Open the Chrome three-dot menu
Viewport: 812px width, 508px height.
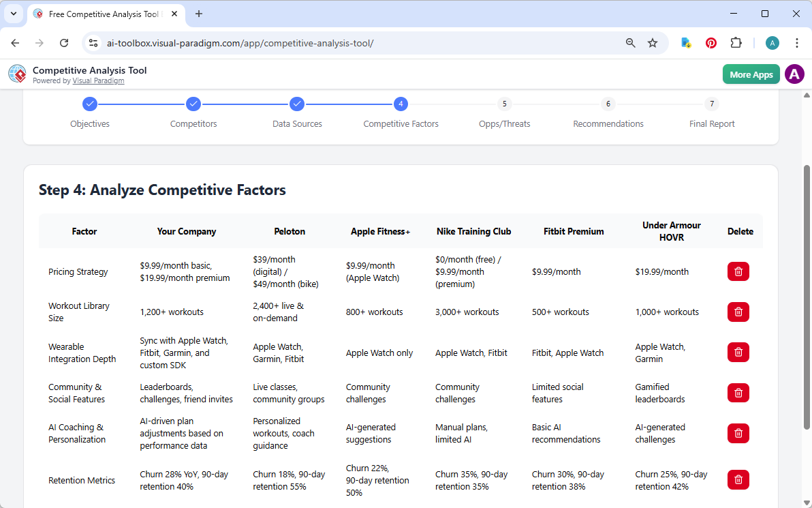[797, 42]
